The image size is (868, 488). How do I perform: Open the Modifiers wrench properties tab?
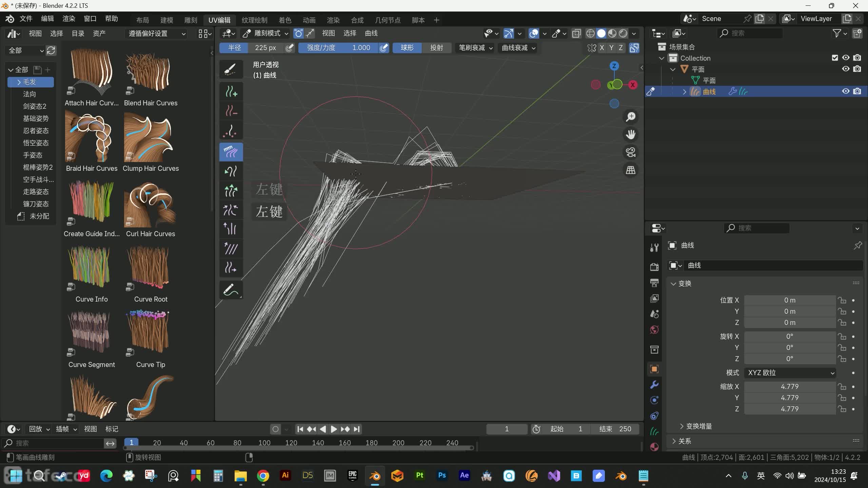click(654, 385)
